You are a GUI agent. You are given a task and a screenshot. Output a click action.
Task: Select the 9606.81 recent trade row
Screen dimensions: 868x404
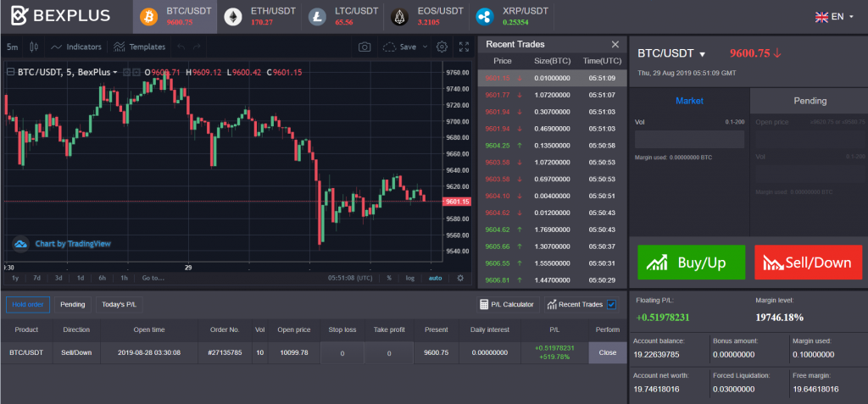click(553, 280)
